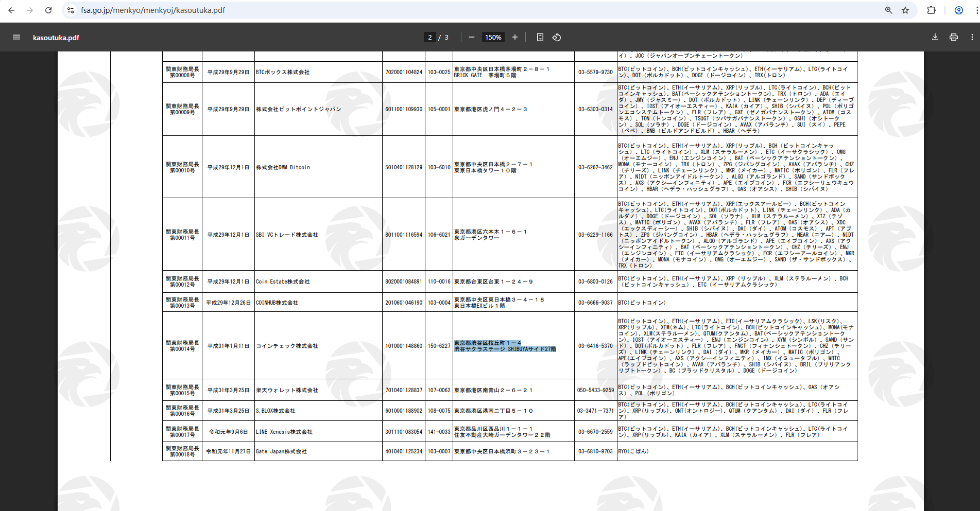Select registration number 関東財務局長第00018号
This screenshot has width=980, height=511.
tap(182, 451)
